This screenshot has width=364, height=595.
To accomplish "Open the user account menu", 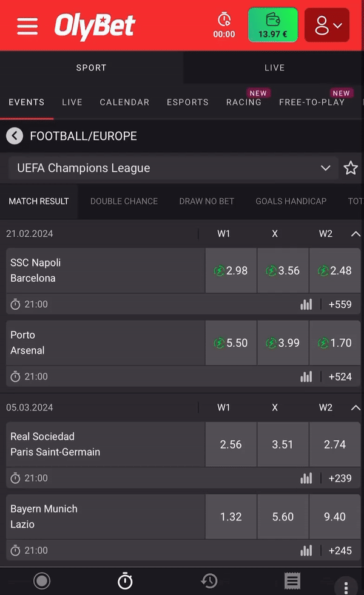I will point(326,25).
